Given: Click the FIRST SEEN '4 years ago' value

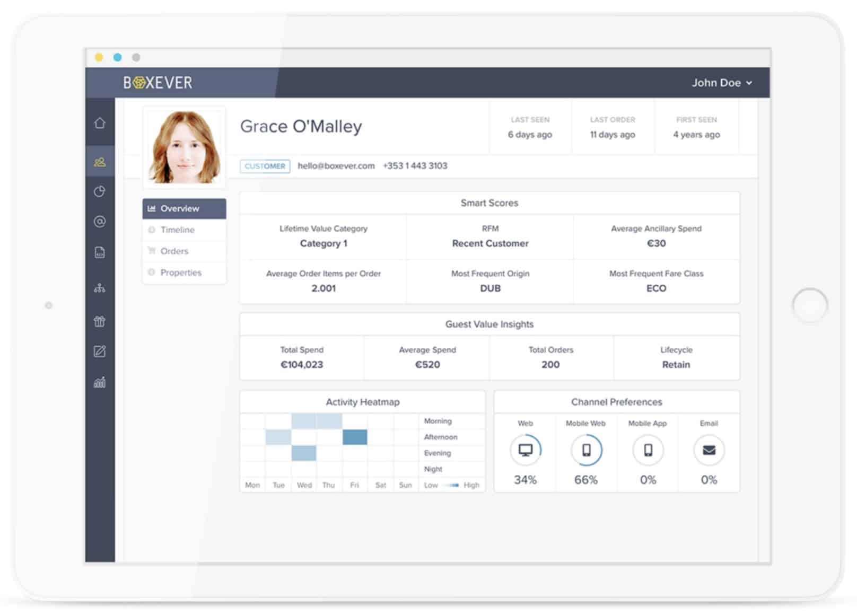Looking at the screenshot, I should (x=696, y=135).
